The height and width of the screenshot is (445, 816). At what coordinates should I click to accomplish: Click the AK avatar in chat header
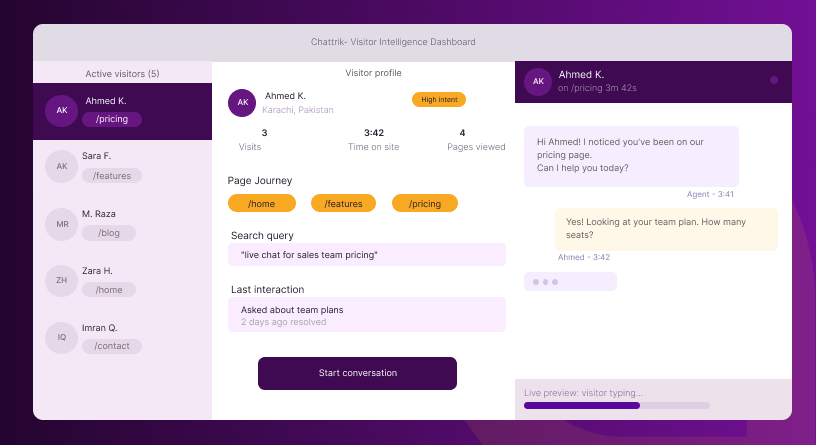(538, 81)
